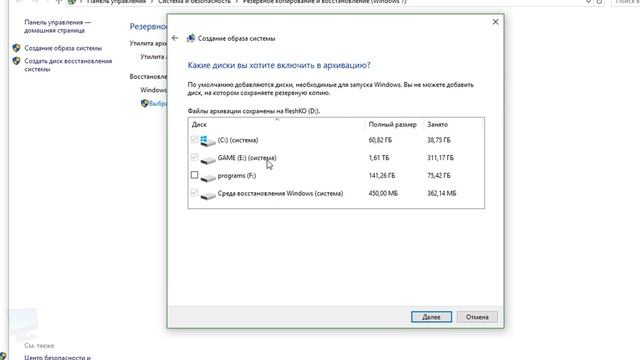Viewport: 640px width, 360px height.
Task: Click the 1,61 ТБ size value
Action: [379, 158]
